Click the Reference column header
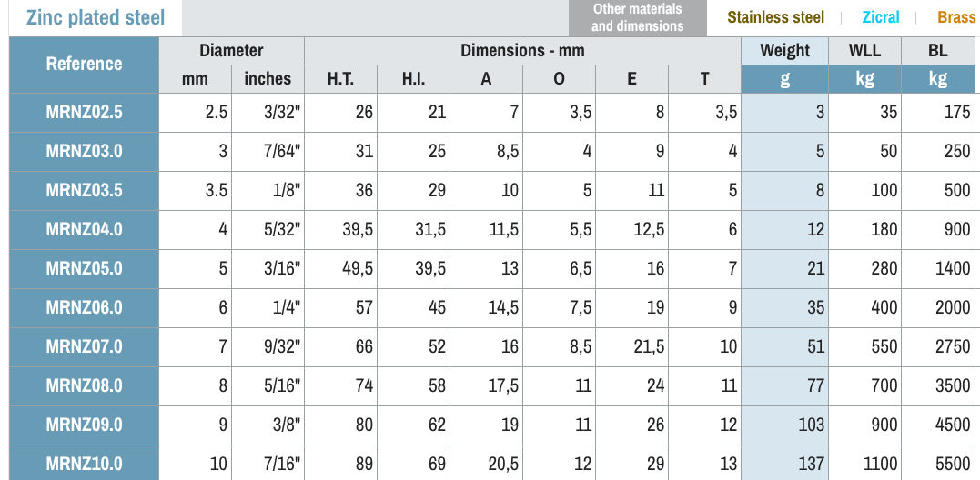The width and height of the screenshot is (980, 480). (84, 64)
